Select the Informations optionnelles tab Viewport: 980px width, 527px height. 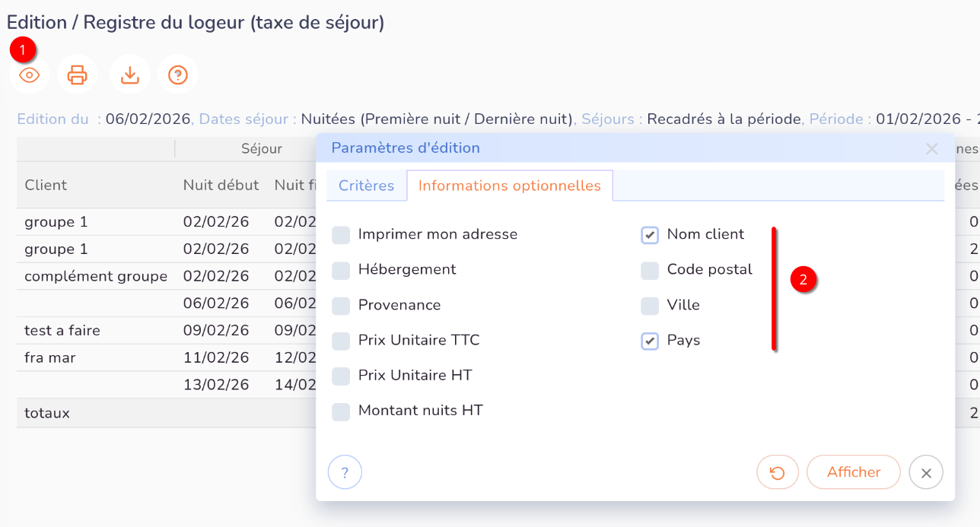(510, 185)
